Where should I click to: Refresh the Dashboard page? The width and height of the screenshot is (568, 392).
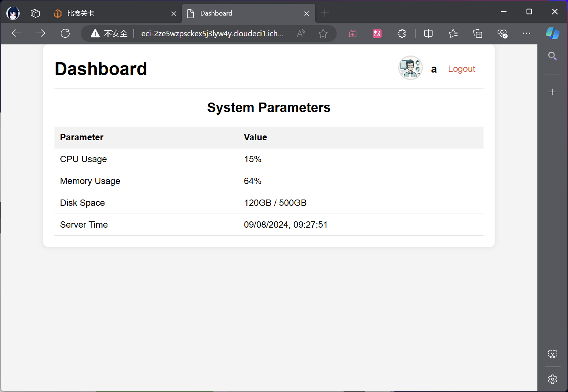(x=65, y=33)
